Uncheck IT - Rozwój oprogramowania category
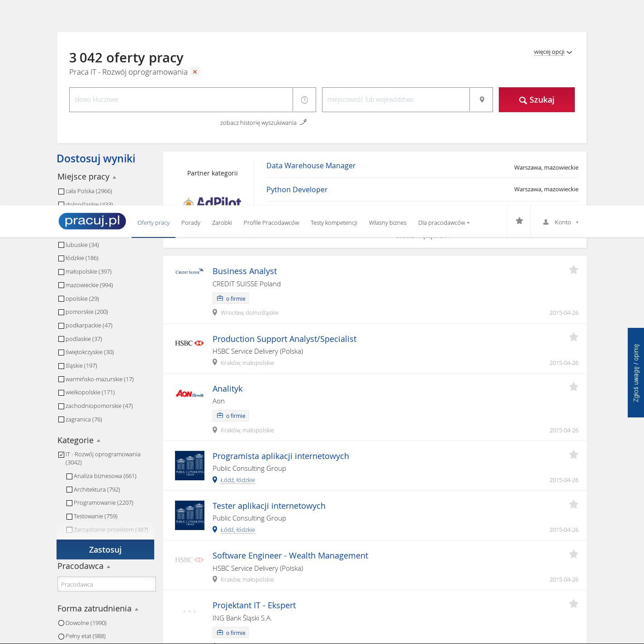The image size is (644, 644). tap(61, 455)
